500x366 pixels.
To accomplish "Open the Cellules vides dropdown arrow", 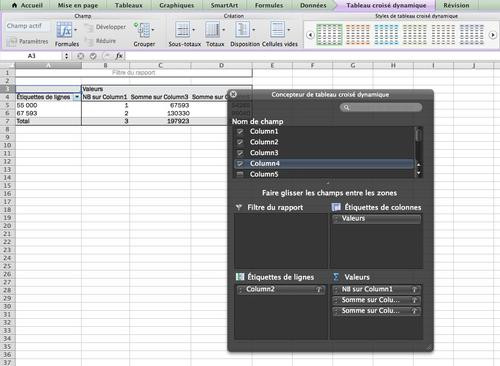I will point(289,30).
